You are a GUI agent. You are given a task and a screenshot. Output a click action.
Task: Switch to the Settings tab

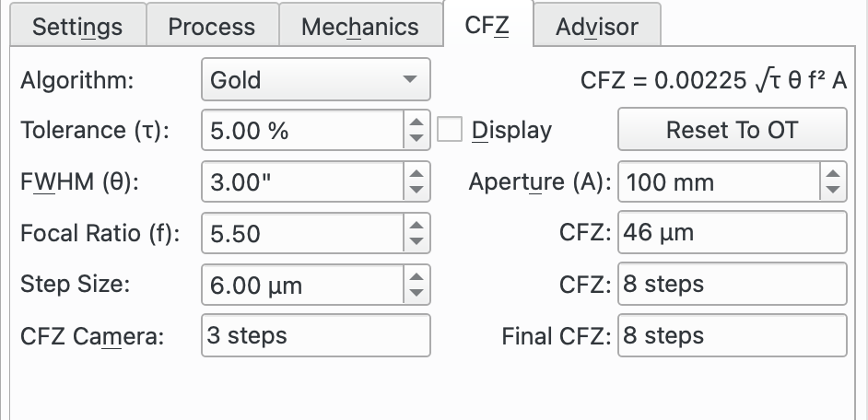pyautogui.click(x=76, y=27)
